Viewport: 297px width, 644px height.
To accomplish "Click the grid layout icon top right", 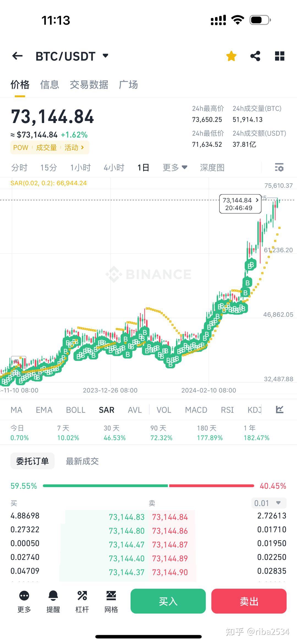I will pyautogui.click(x=279, y=56).
